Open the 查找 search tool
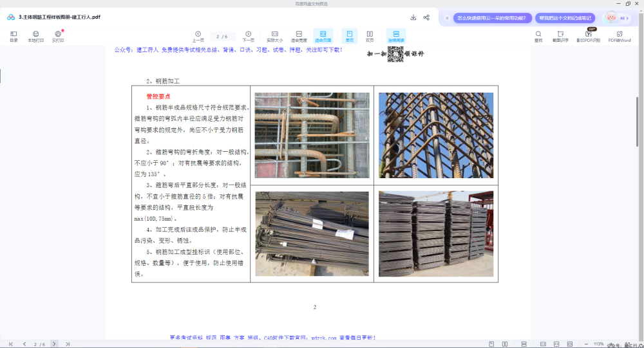The image size is (644, 348). coord(538,36)
